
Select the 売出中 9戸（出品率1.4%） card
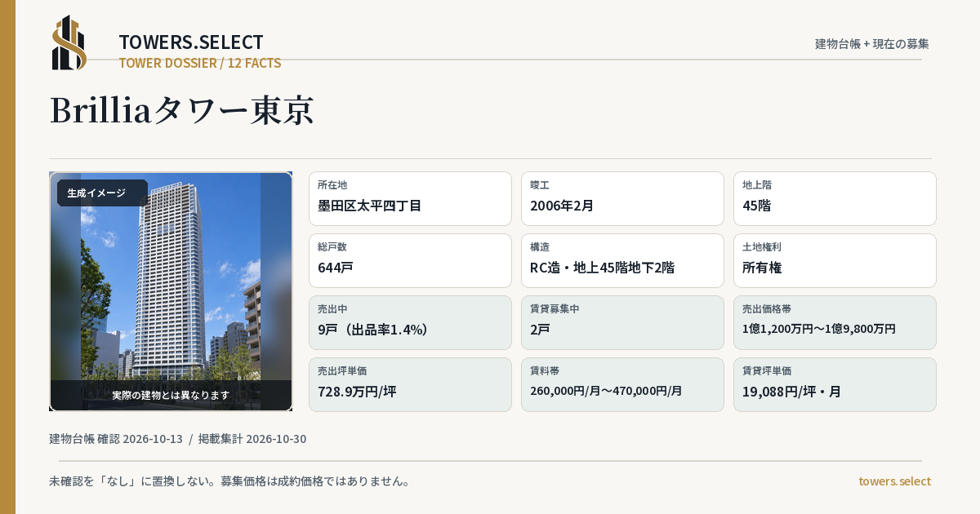410,322
